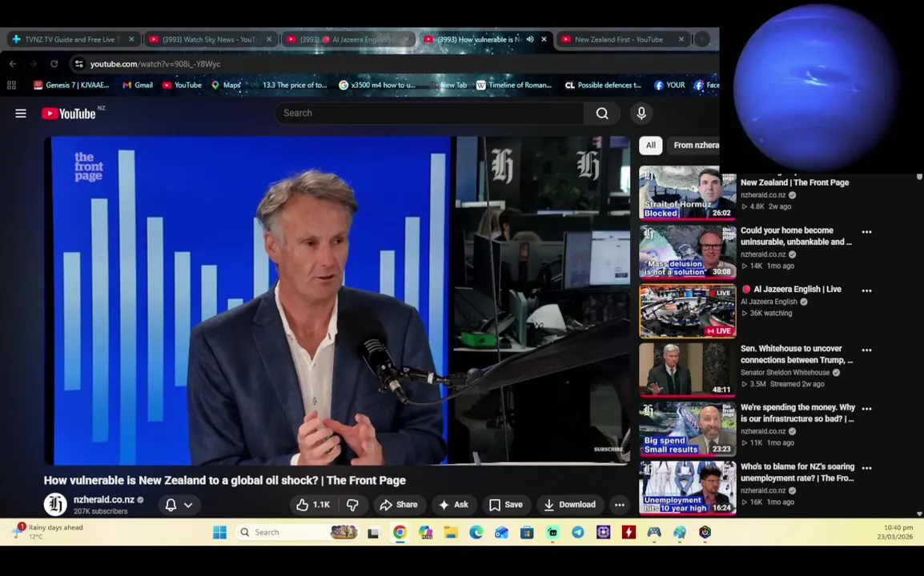Open Windows Start menu
Viewport: 924px width, 576px height.
[x=220, y=533]
